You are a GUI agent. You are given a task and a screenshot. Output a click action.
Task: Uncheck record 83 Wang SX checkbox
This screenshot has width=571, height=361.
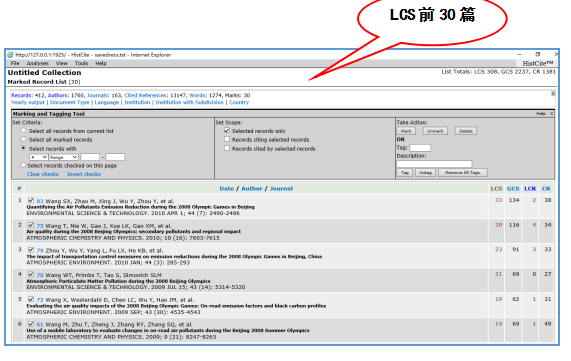31,200
